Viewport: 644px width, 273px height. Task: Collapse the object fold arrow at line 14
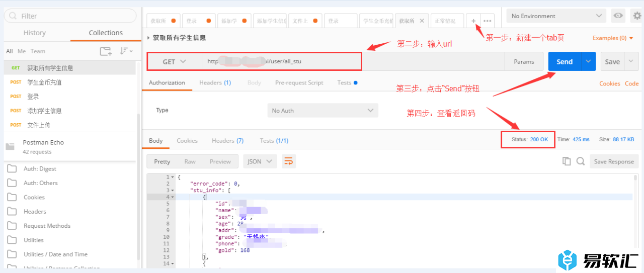coord(173,263)
